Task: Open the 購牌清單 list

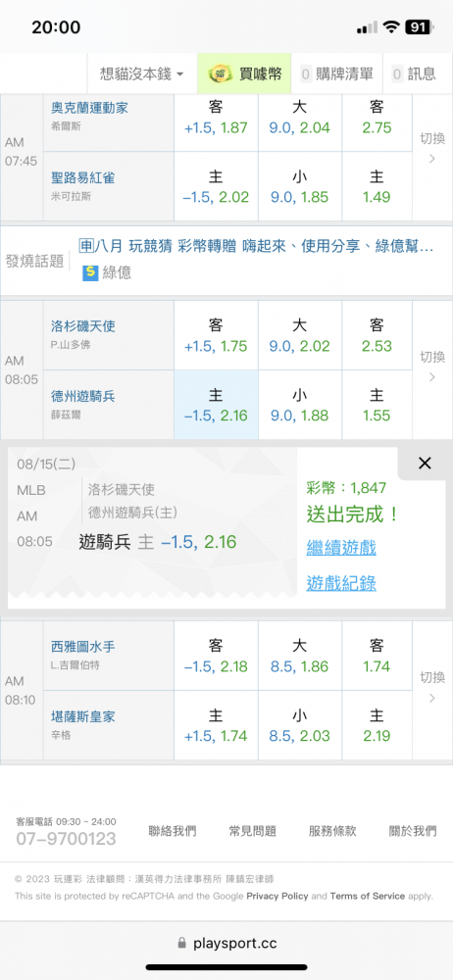Action: pos(336,73)
